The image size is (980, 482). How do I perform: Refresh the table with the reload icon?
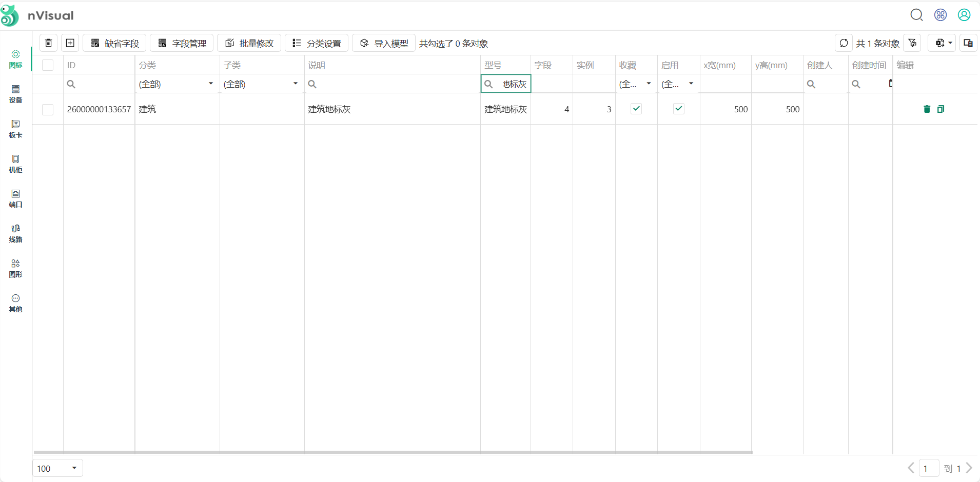pos(844,43)
